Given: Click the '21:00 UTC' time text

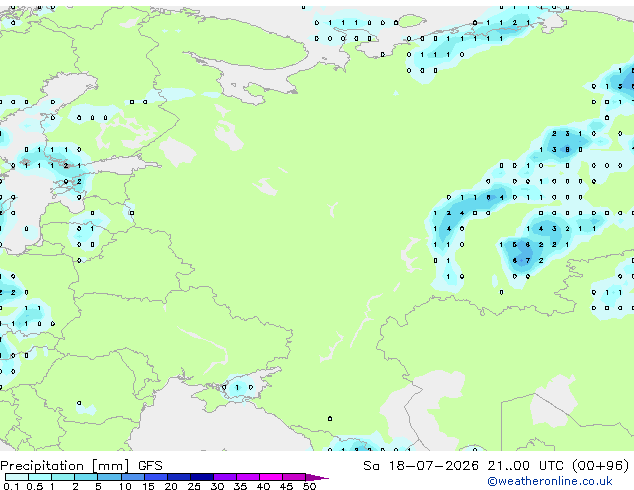Looking at the screenshot, I should (526, 466).
